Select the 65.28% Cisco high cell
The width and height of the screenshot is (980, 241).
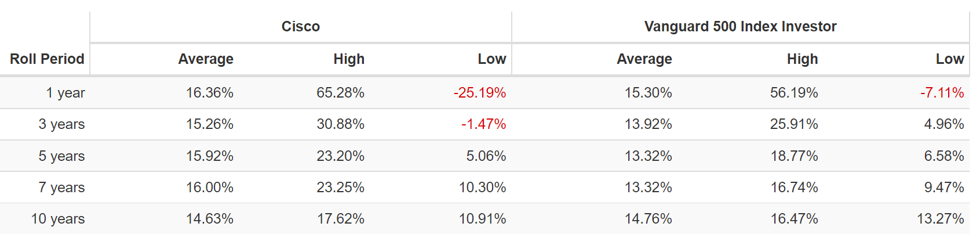point(340,93)
